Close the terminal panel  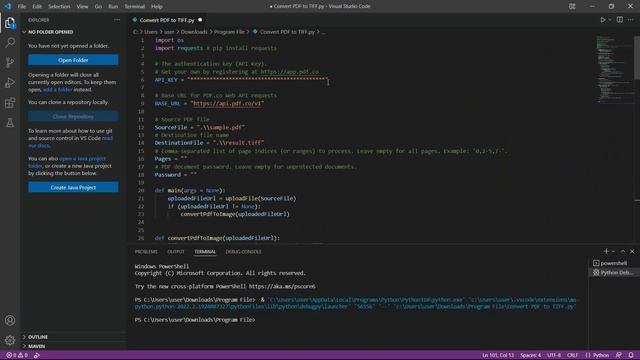tap(632, 251)
